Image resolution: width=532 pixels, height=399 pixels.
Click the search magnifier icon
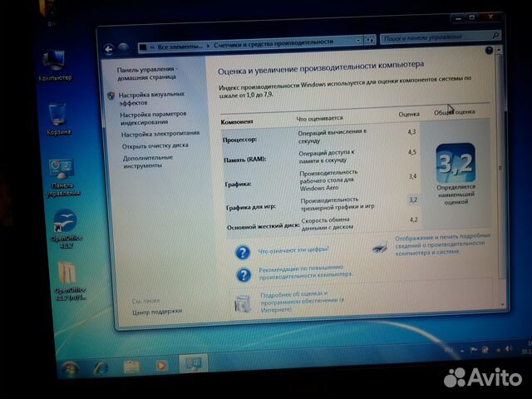(x=495, y=35)
